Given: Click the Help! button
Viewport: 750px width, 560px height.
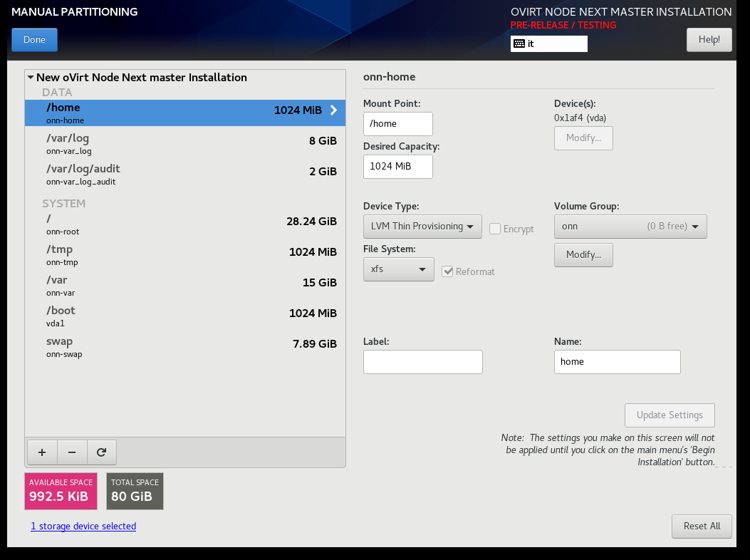Looking at the screenshot, I should [709, 40].
